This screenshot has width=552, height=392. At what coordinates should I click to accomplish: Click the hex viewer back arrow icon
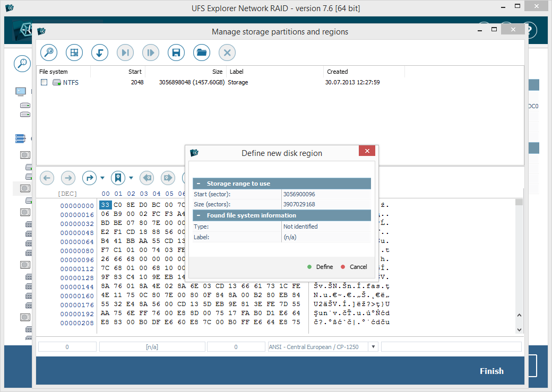tap(47, 178)
